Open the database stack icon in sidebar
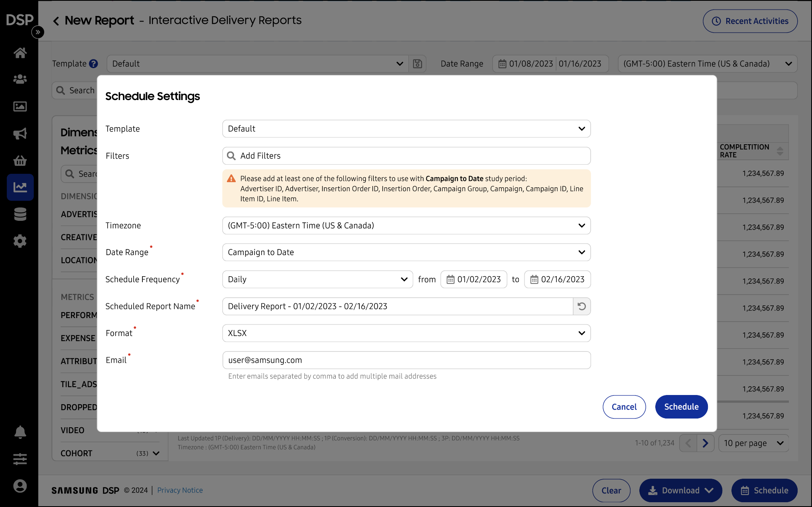 [x=20, y=214]
